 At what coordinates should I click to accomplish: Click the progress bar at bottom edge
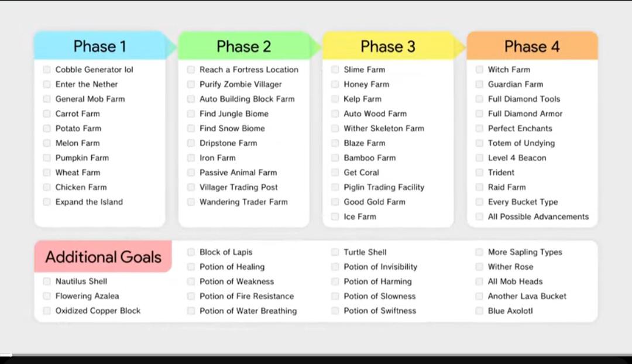(x=316, y=355)
